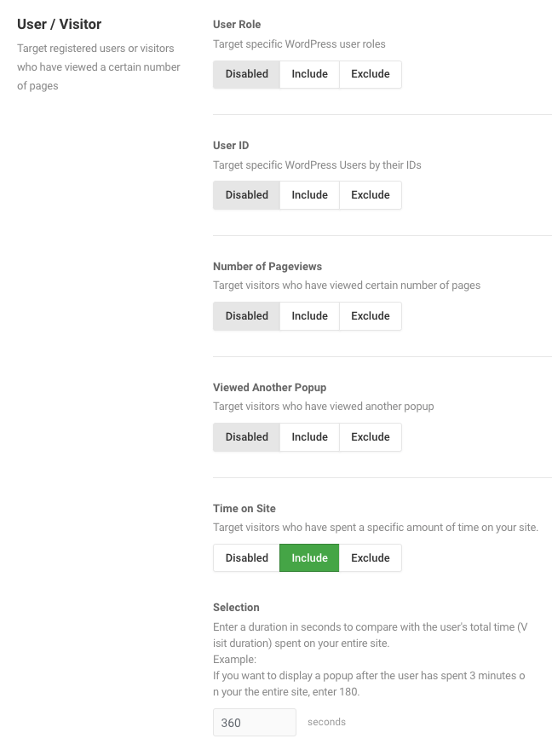Choose Include for Viewed Another Popup
Viewport: 552px width, 756px height.
point(310,437)
